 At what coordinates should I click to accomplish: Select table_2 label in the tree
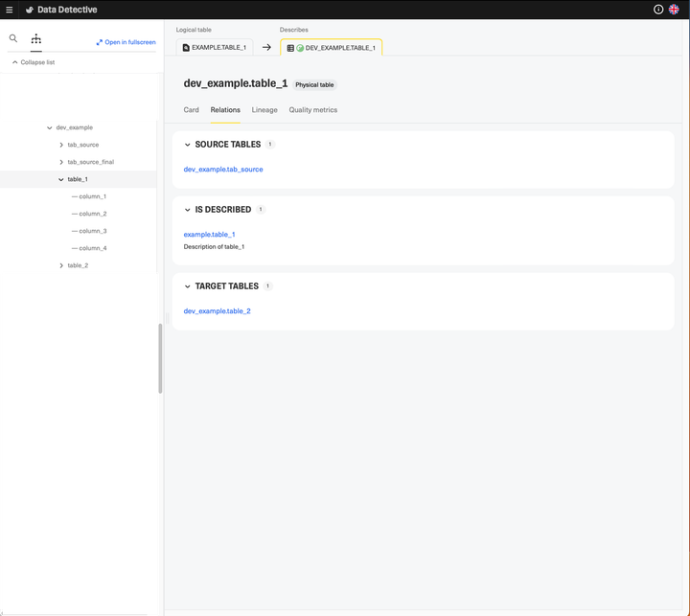point(78,265)
